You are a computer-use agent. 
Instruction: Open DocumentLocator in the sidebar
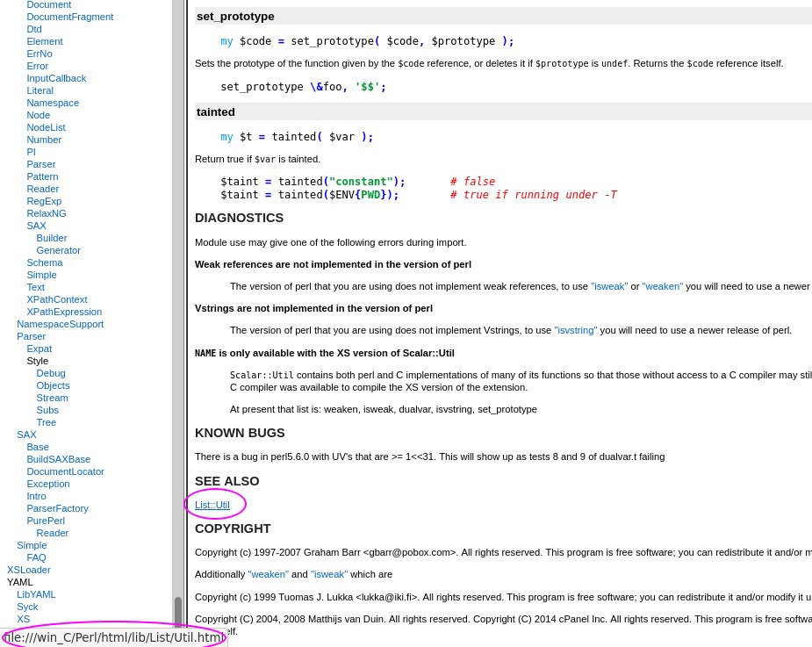point(65,472)
